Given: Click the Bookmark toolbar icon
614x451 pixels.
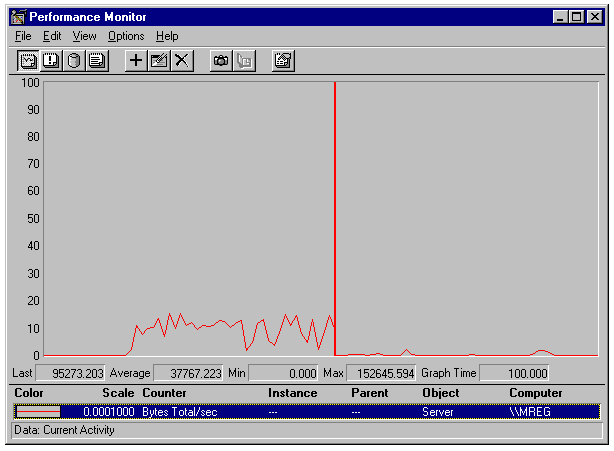Looking at the screenshot, I should (244, 61).
